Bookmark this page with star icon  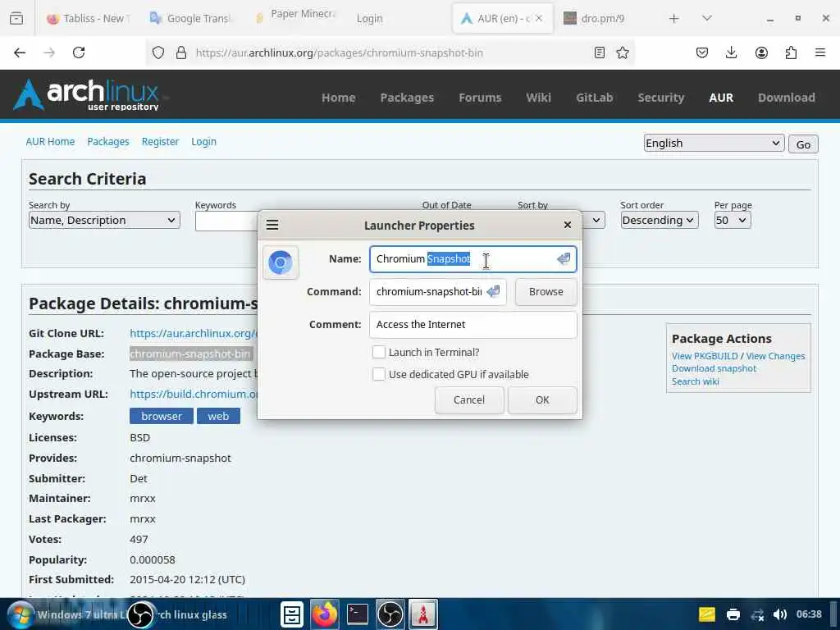click(622, 52)
